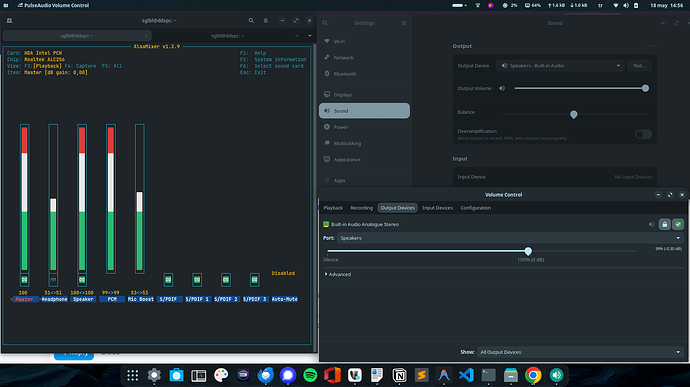Switch to the Configuration tab
The image size is (690, 387).
(x=475, y=208)
